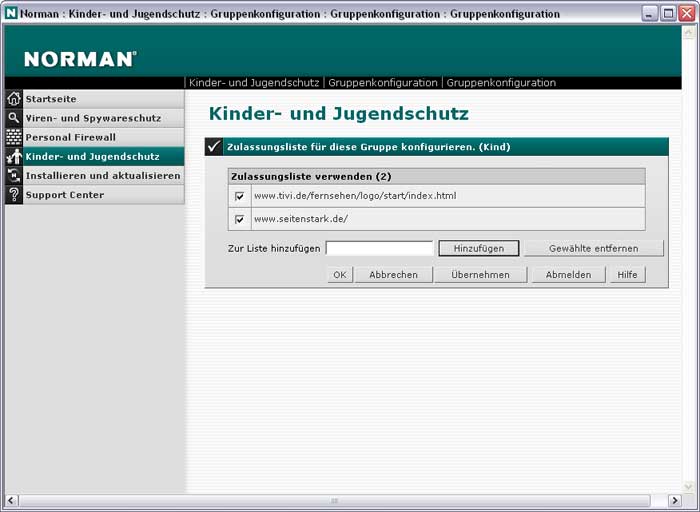700x512 pixels.
Task: Click the Kinder- und Jugendschutz page heading
Action: click(339, 113)
